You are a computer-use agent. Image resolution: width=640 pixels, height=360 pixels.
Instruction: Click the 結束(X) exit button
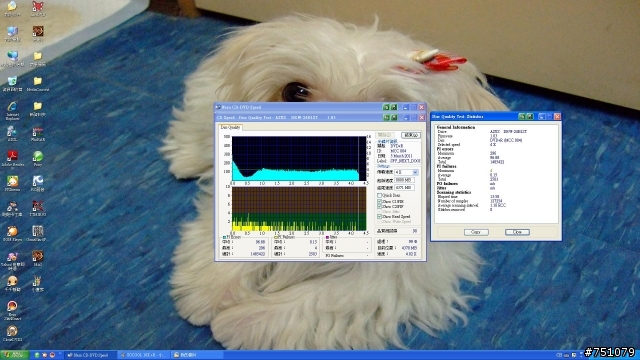[x=411, y=135]
